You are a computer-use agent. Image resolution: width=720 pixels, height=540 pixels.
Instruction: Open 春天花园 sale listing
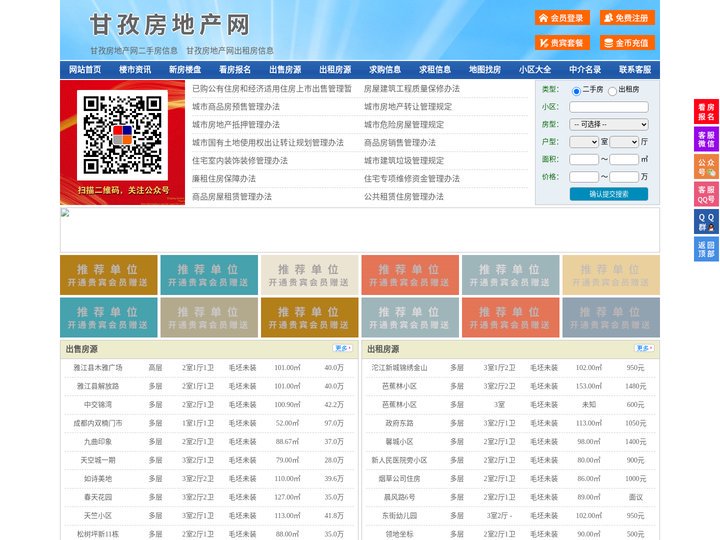pyautogui.click(x=98, y=497)
